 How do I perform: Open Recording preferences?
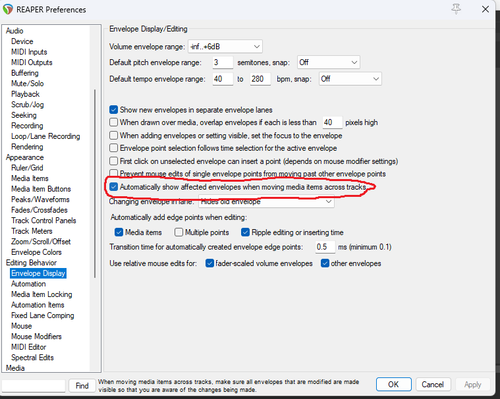click(x=27, y=126)
